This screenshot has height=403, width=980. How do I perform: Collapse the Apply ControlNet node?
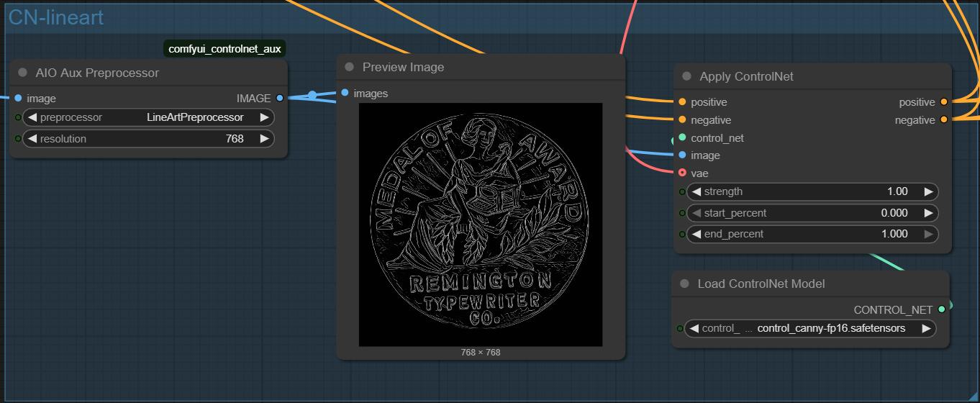[686, 76]
